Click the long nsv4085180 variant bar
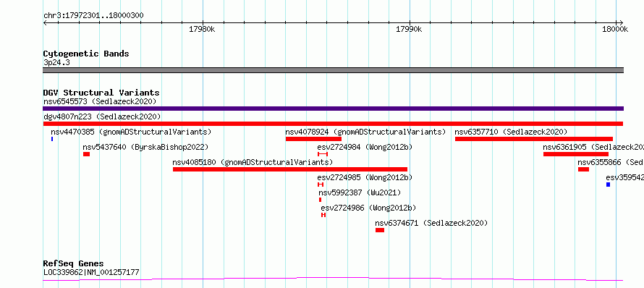644x288 pixels. point(290,169)
